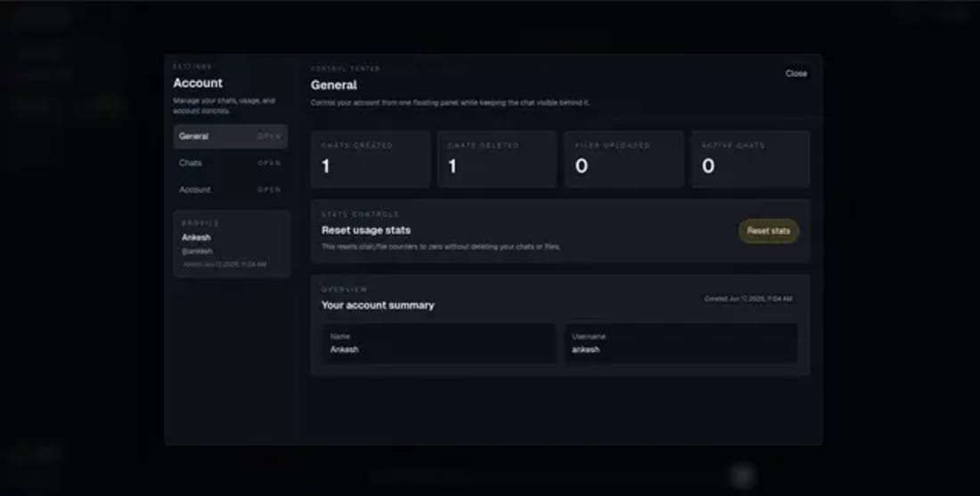Screen dimensions: 980x496
Task: Switch to the Chats settings section
Action: coord(231,163)
